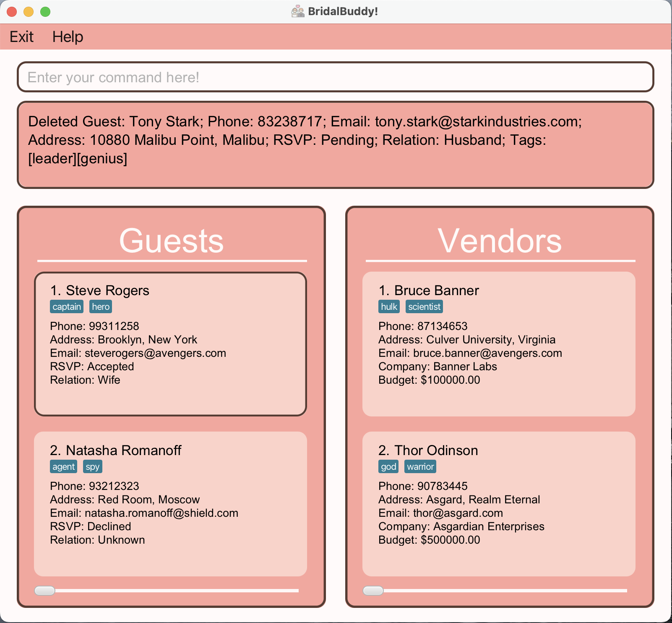672x623 pixels.
Task: Open the Help menu
Action: click(x=68, y=37)
